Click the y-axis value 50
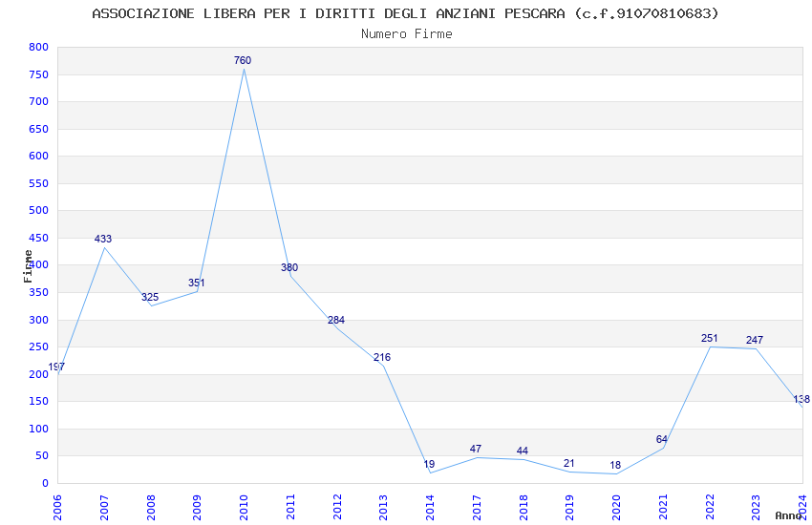 42,455
